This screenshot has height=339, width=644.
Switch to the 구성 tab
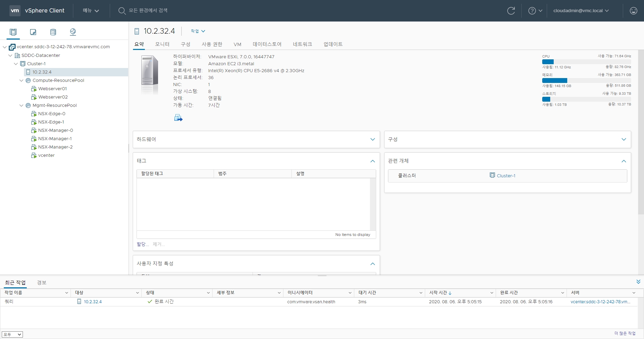tap(185, 44)
